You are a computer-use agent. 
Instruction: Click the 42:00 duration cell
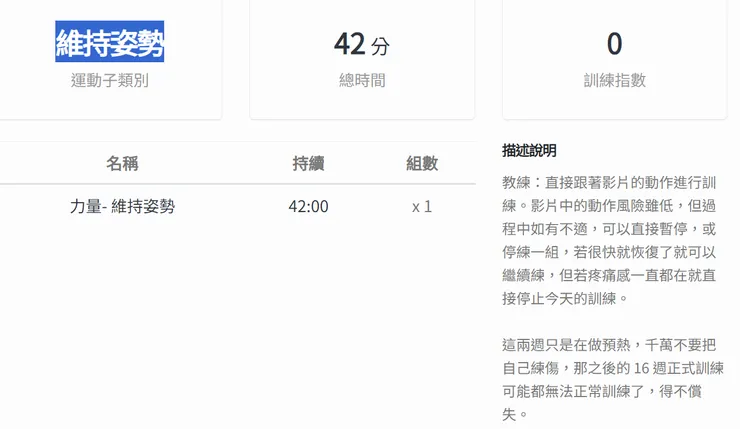point(308,206)
